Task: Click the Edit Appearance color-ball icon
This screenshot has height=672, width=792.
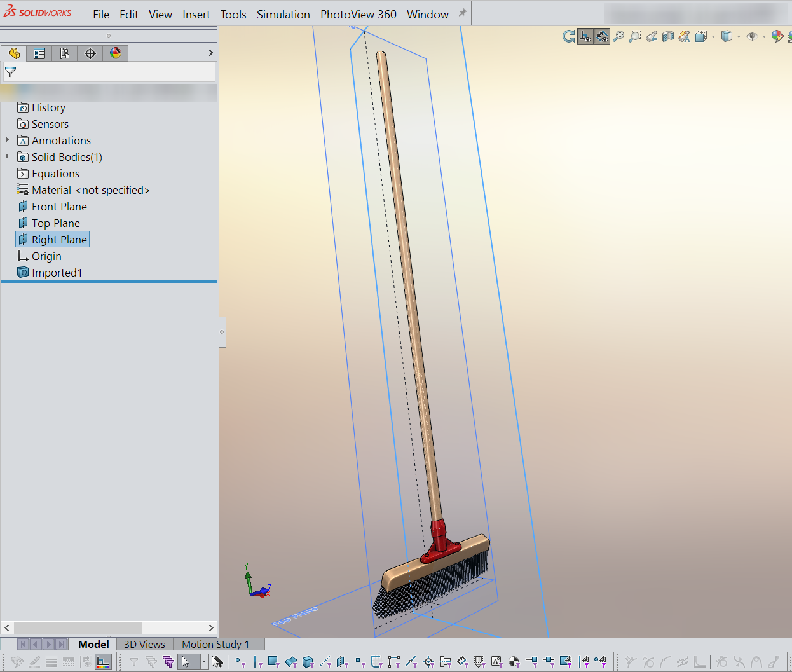Action: click(x=777, y=36)
